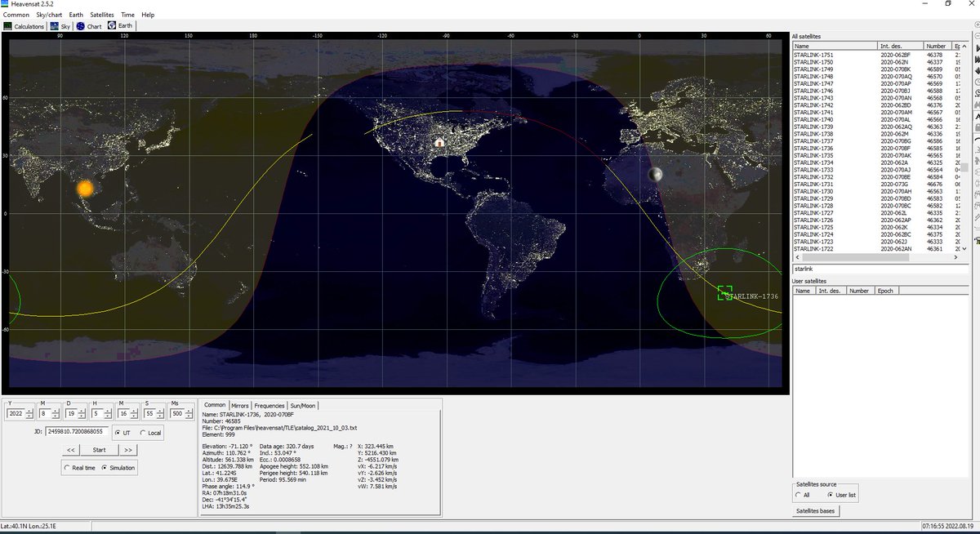The width and height of the screenshot is (980, 534).
Task: Click the Name header in User satellites
Action: click(804, 290)
